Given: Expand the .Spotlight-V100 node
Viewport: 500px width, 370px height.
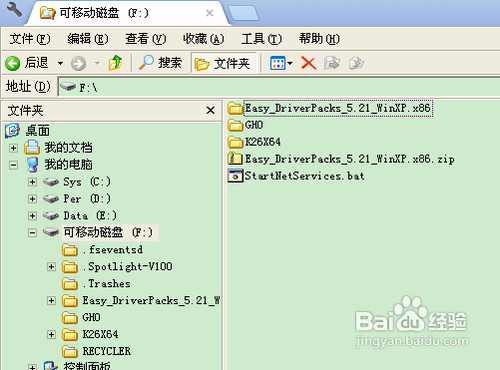Looking at the screenshot, I should pos(51,267).
